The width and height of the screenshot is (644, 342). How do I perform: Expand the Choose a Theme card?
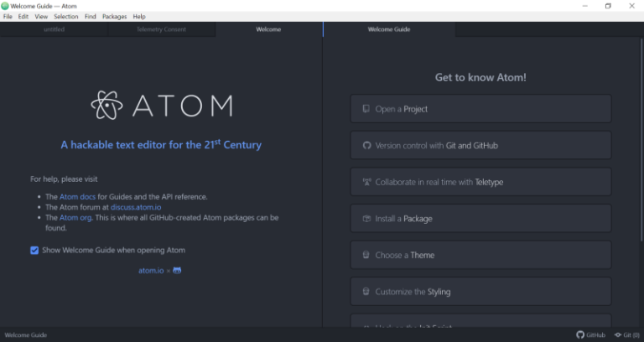click(x=480, y=255)
